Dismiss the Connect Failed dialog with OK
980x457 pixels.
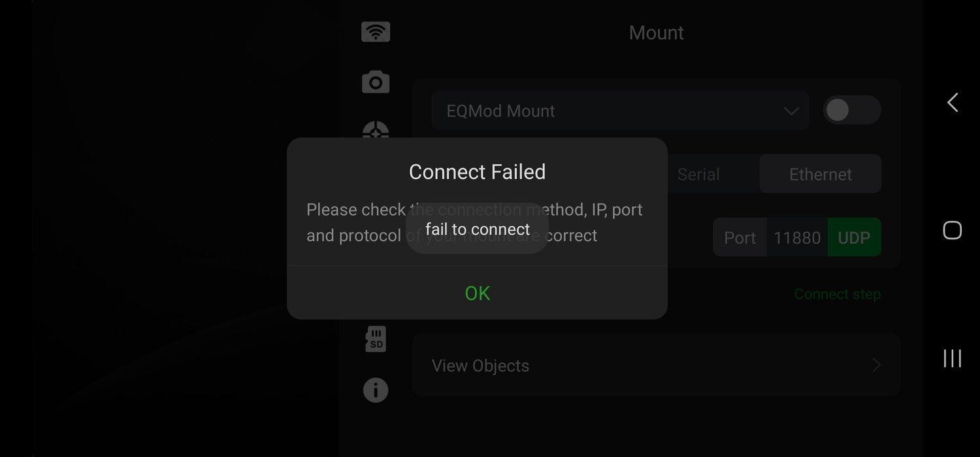pos(477,293)
